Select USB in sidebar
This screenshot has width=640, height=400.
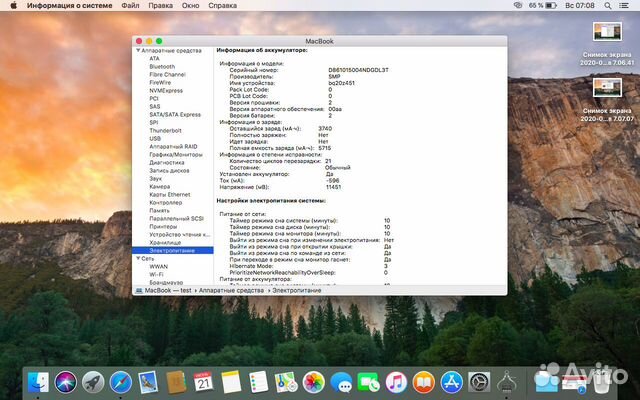point(155,138)
